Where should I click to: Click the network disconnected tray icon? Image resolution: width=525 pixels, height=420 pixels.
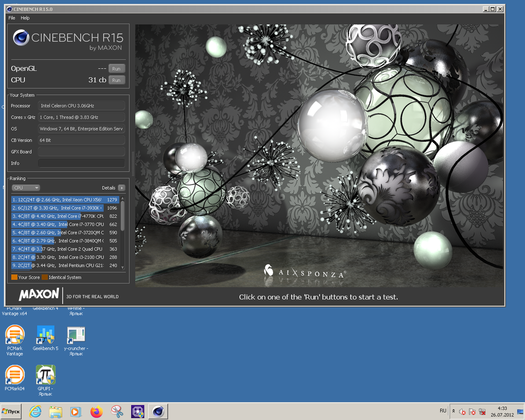(482, 411)
